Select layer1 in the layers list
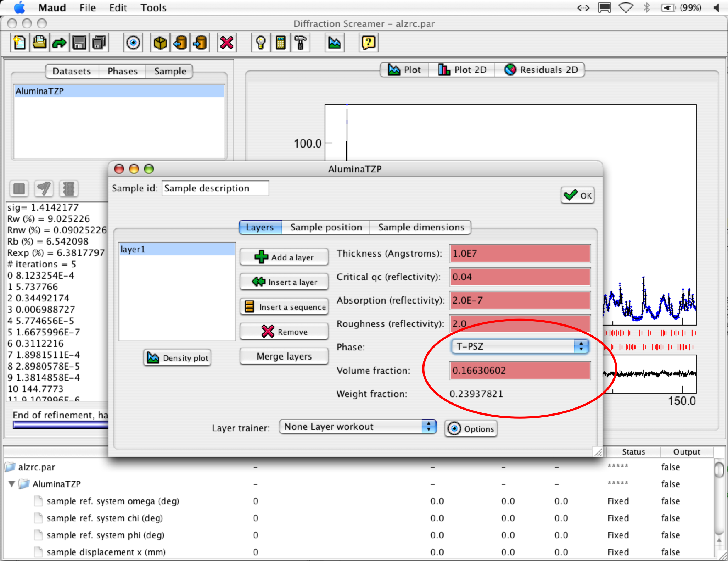This screenshot has height=561, width=728. click(x=177, y=249)
